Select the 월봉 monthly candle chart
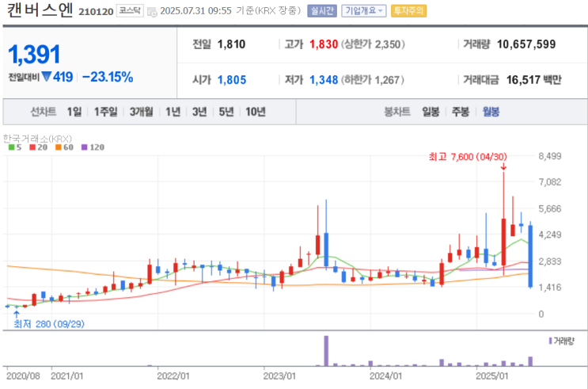The height and width of the screenshot is (389, 588). click(491, 112)
